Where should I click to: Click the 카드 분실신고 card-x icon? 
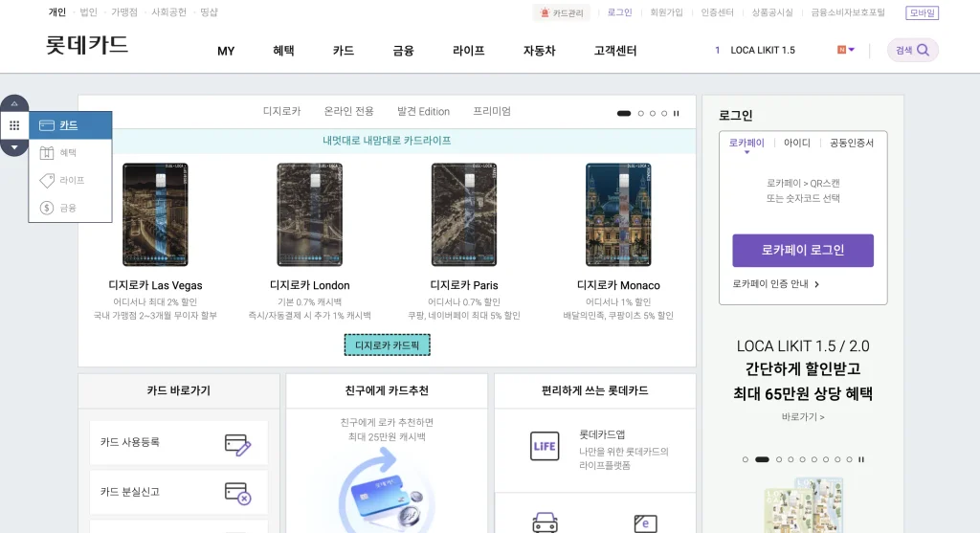[x=237, y=493]
